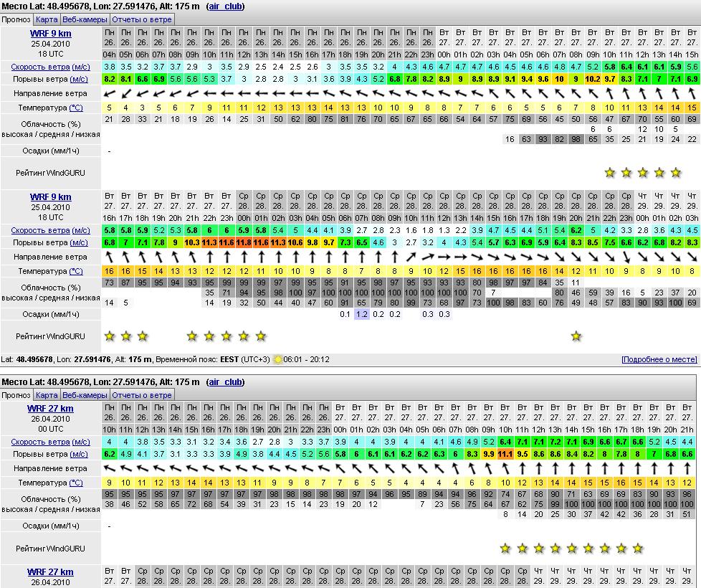Select the isolated single star in the second table's rating row
This screenshot has height=588, width=701.
click(576, 336)
